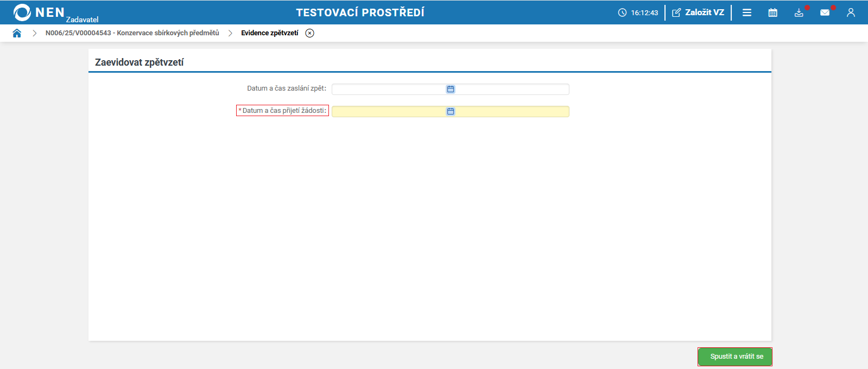Open the calendar icon in header
This screenshot has height=369, width=868.
(773, 12)
